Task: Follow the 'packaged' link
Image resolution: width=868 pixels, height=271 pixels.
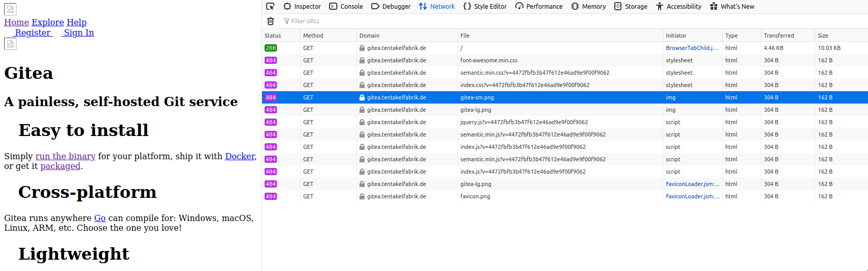Action: (60, 166)
